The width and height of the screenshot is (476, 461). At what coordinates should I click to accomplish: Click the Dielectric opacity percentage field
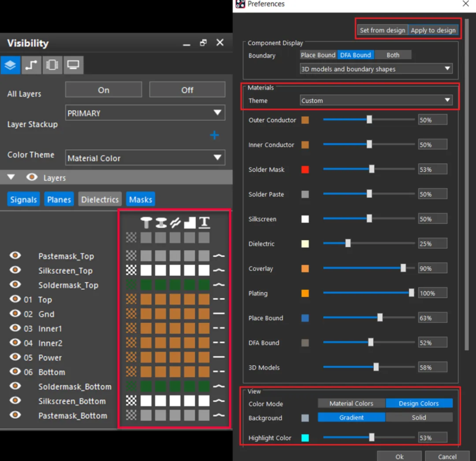(x=432, y=244)
